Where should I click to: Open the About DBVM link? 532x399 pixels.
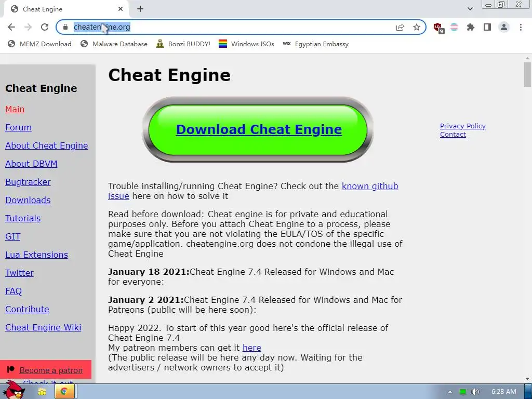point(31,164)
